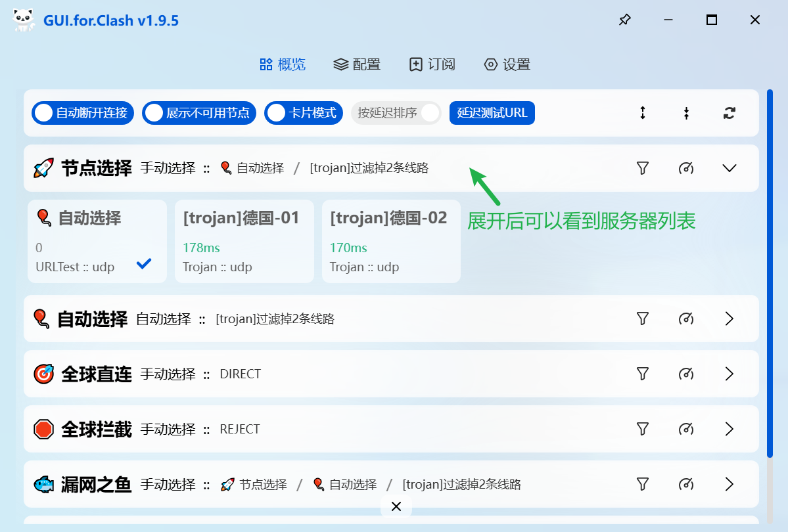Run delay test for 自动选择 group
Image resolution: width=788 pixels, height=532 pixels.
pyautogui.click(x=686, y=319)
